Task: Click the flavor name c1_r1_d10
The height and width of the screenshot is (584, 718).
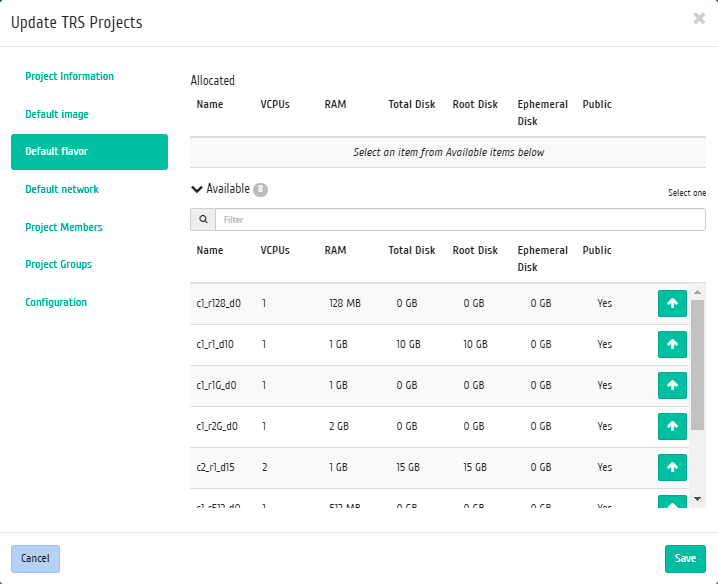Action: pyautogui.click(x=215, y=344)
